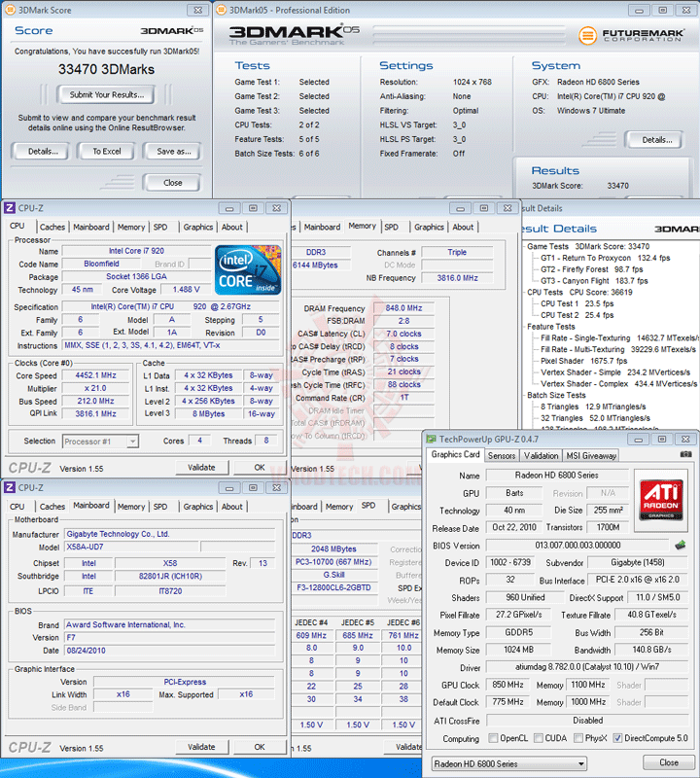Click the green BIOS save chip icon in GPU-Z

681,546
